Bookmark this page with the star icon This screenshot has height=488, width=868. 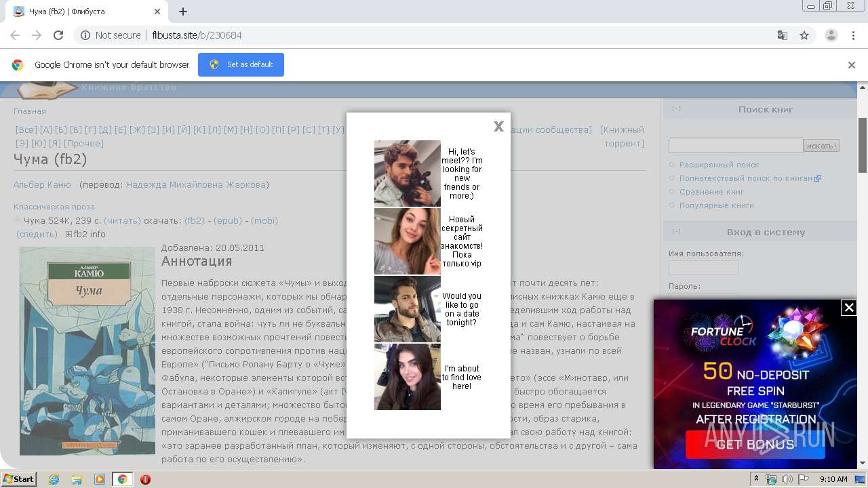coord(804,35)
